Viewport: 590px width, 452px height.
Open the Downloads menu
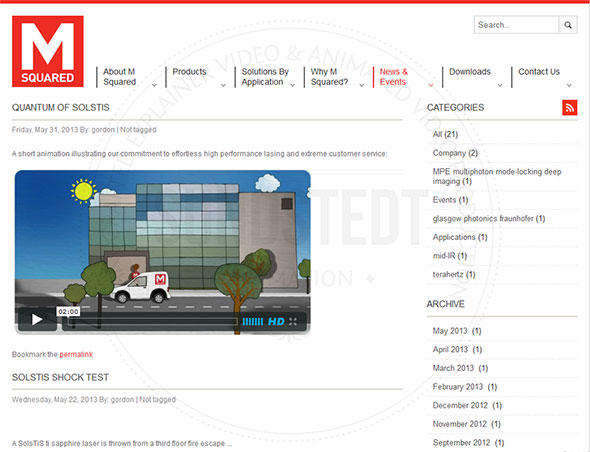[470, 72]
